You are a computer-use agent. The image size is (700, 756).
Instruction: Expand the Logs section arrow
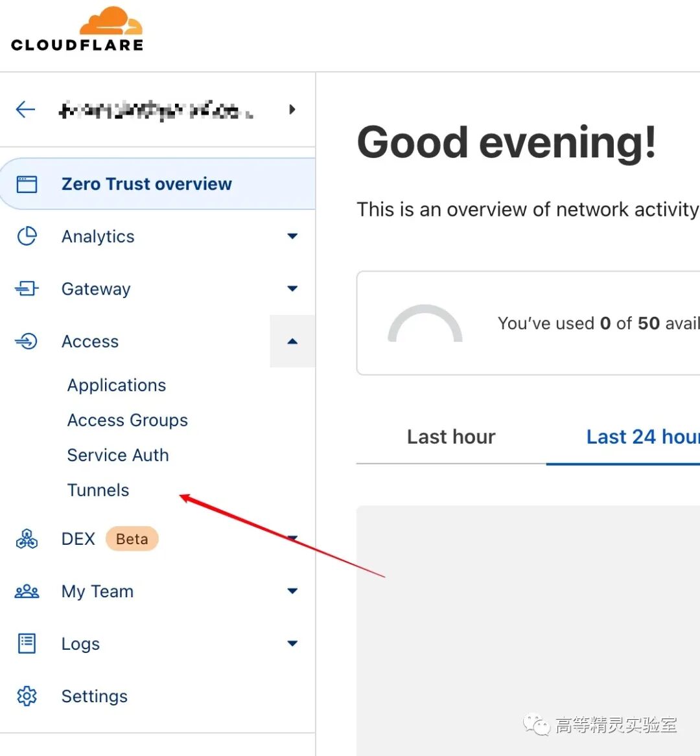coord(292,643)
